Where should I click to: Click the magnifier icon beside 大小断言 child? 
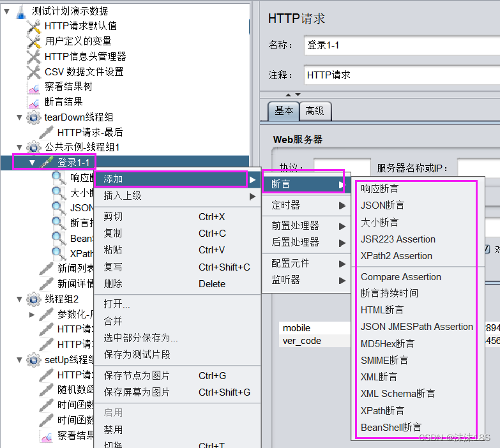click(x=59, y=193)
